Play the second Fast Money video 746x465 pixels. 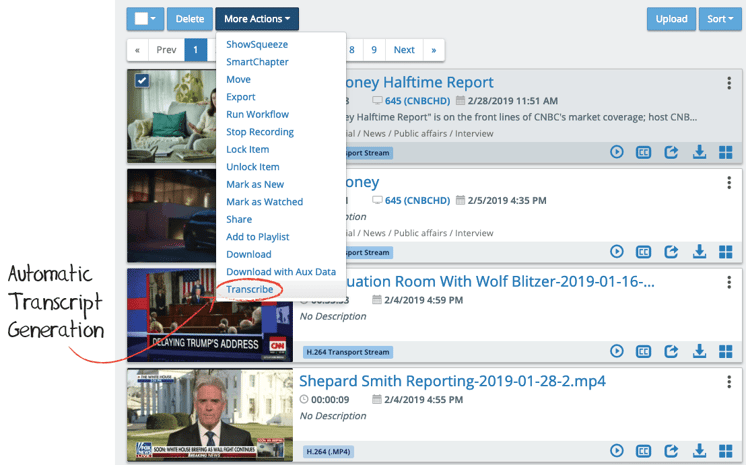coord(617,252)
